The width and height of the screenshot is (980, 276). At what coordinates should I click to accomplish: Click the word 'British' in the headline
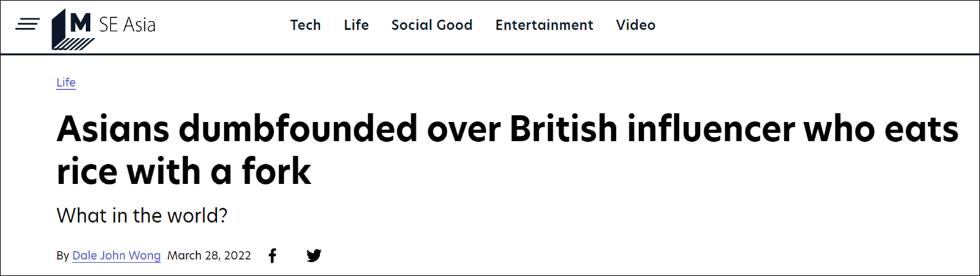[563, 129]
